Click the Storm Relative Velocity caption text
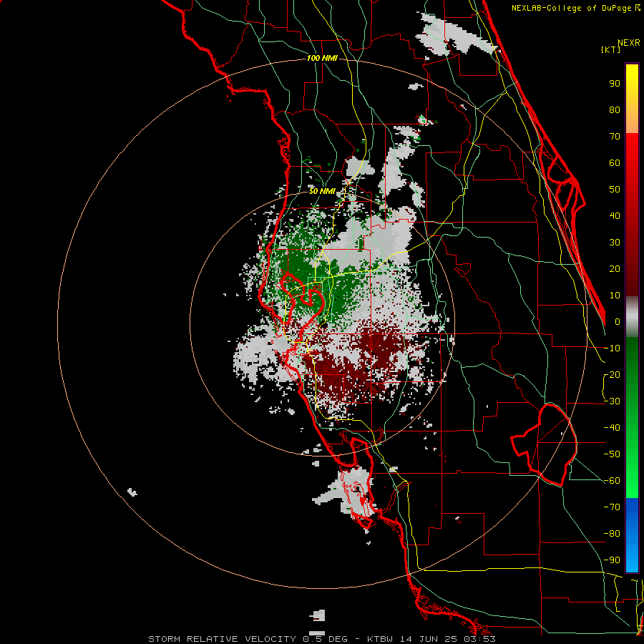Image resolution: width=644 pixels, height=644 pixels. pos(321,639)
